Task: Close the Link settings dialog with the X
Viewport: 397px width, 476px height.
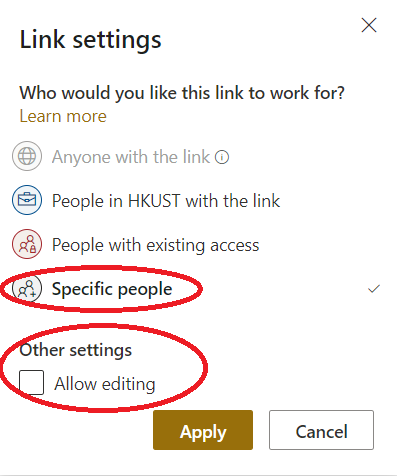Action: (x=369, y=25)
